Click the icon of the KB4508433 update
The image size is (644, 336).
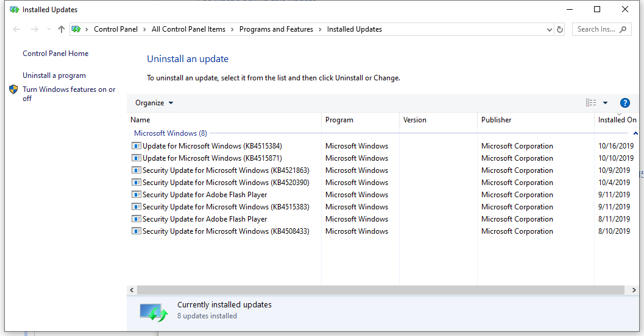[136, 231]
